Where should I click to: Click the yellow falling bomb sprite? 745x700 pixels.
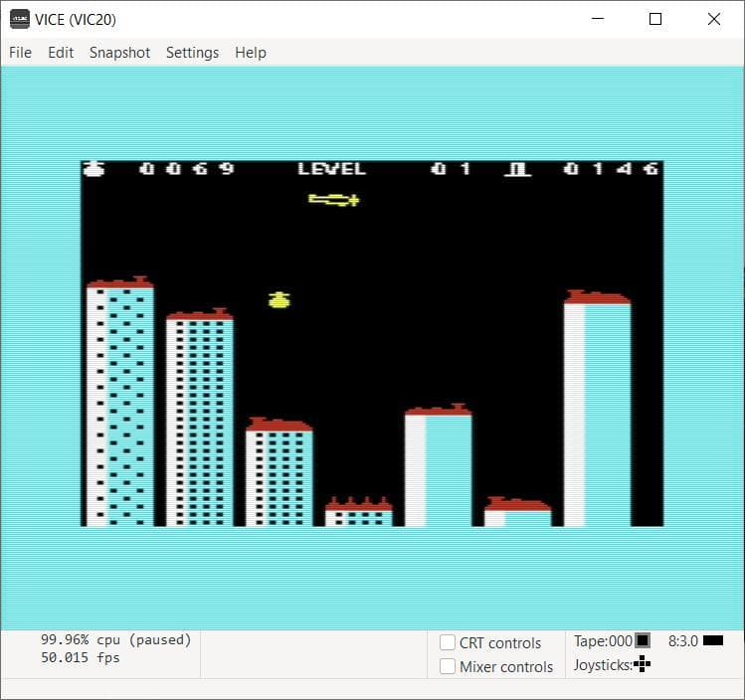pos(279,300)
